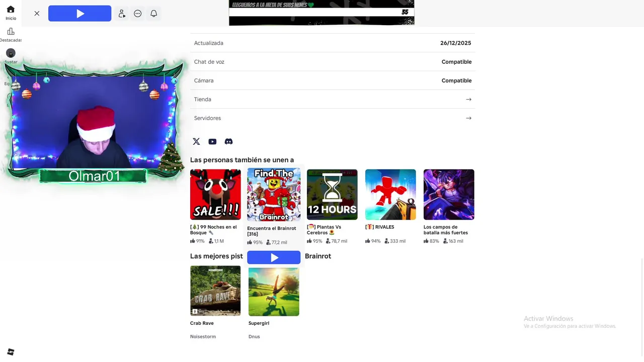Screen dimensions: 644x362
Task: Click the RIVALES game title
Action: click(380, 227)
